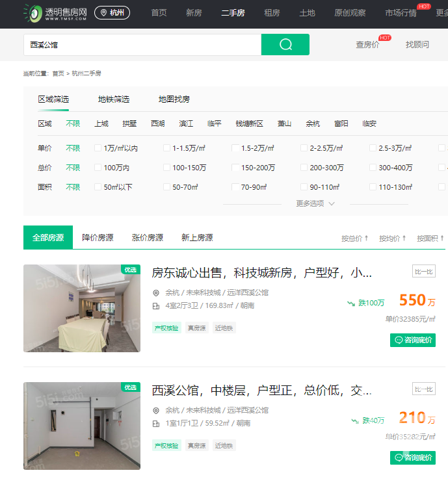
Task: Click 咨询底价 for the 550万 listing
Action: point(413,340)
